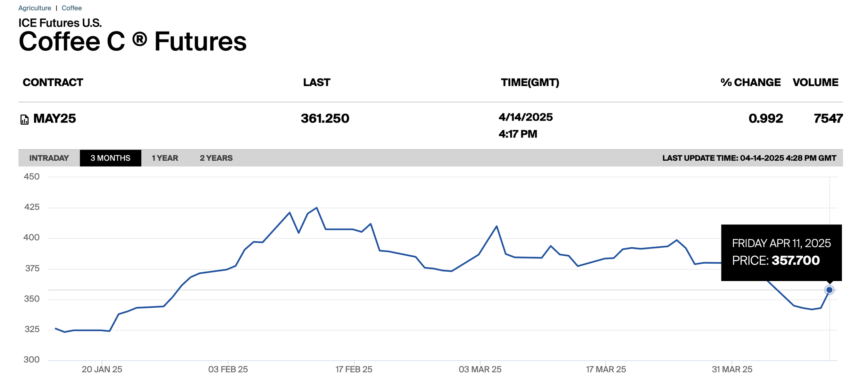Click the TIME(GMT) column header
The height and width of the screenshot is (391, 868).
(x=530, y=83)
